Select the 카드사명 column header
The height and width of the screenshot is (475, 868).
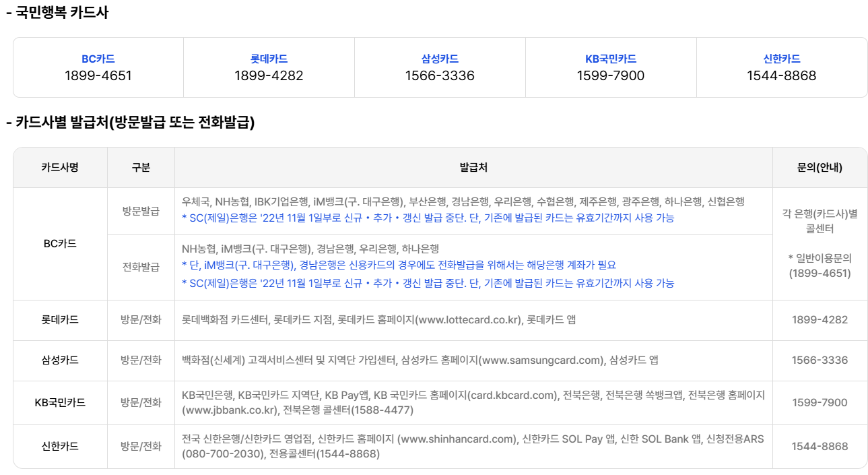click(x=59, y=167)
